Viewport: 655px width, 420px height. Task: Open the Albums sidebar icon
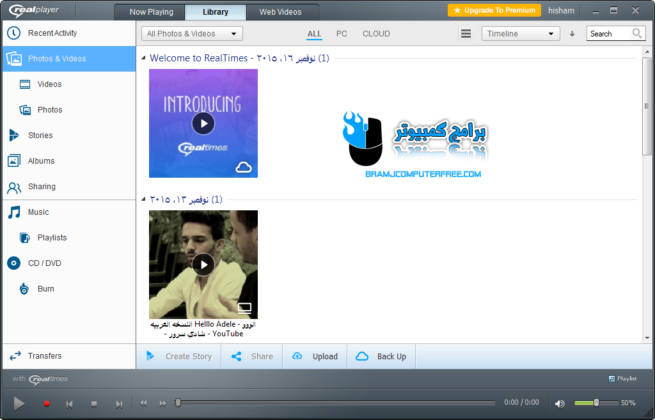(14, 161)
